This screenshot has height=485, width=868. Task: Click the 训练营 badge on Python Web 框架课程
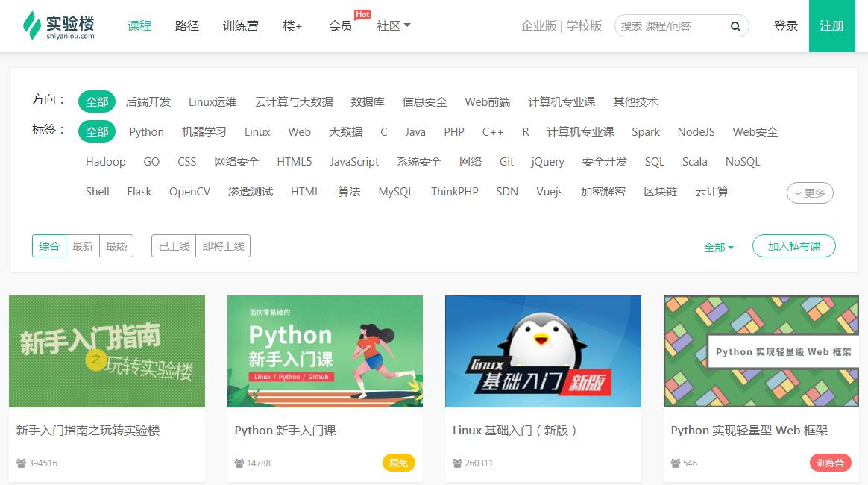click(830, 463)
